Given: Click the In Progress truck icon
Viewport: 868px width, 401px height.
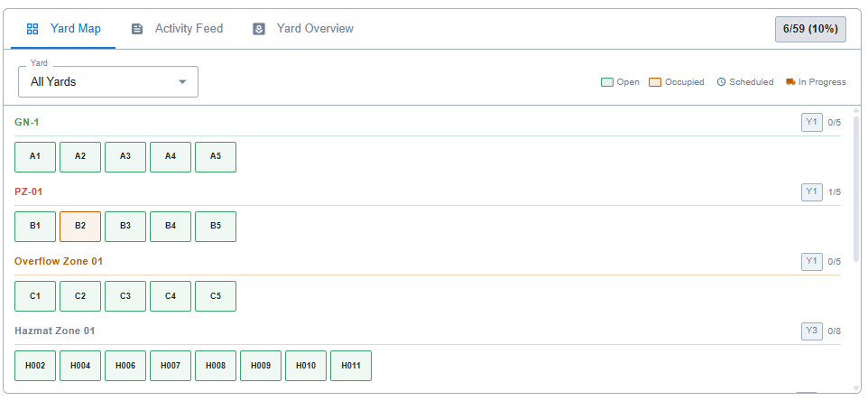Looking at the screenshot, I should [x=790, y=82].
